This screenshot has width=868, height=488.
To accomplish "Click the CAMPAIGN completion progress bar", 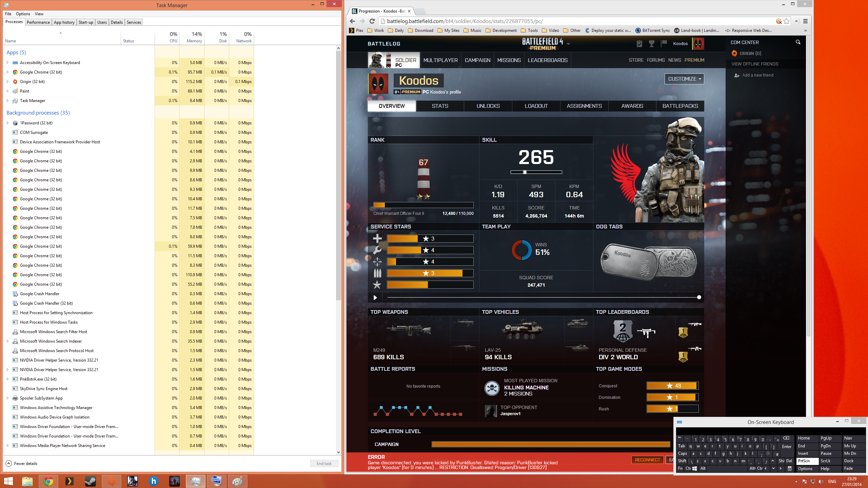I will 551,444.
